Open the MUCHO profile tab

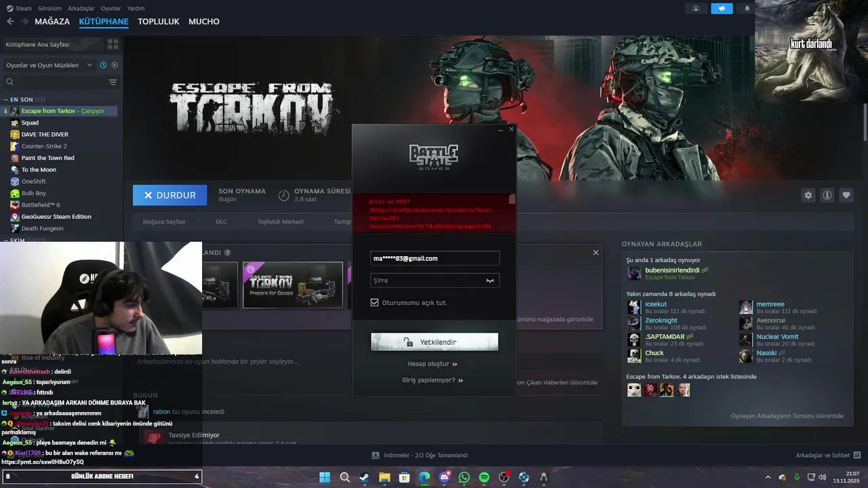[204, 22]
